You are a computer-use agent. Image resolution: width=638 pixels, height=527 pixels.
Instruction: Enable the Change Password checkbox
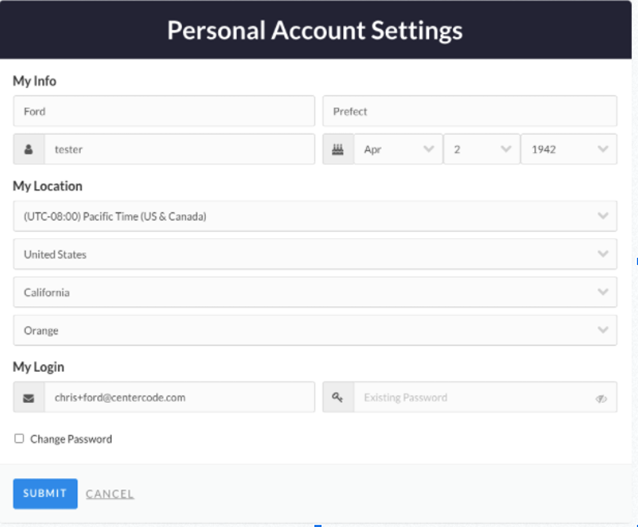pyautogui.click(x=19, y=438)
